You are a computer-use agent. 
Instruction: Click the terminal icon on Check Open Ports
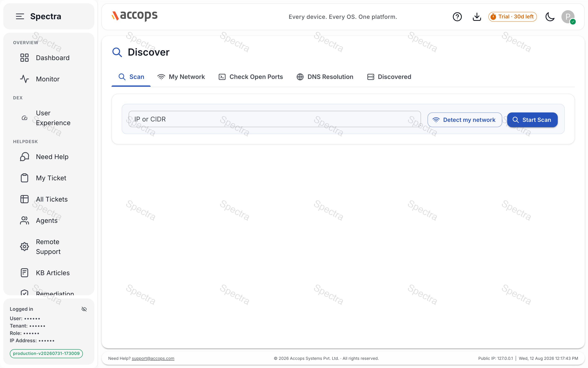point(222,77)
